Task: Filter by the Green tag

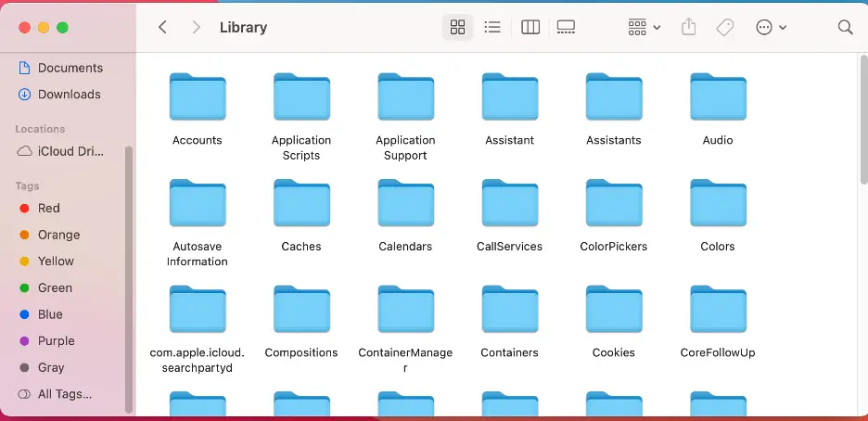Action: pos(46,287)
